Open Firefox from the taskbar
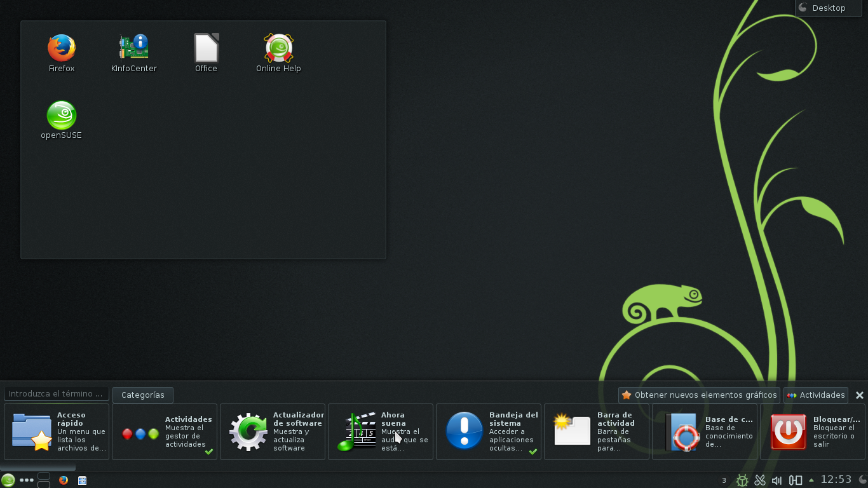Viewport: 868px width, 488px height. pyautogui.click(x=62, y=481)
